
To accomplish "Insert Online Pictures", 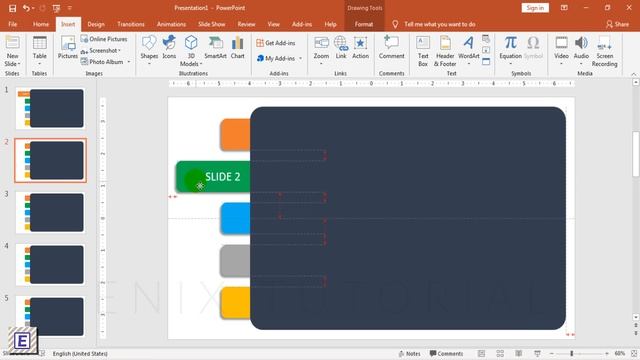I will pyautogui.click(x=104, y=39).
